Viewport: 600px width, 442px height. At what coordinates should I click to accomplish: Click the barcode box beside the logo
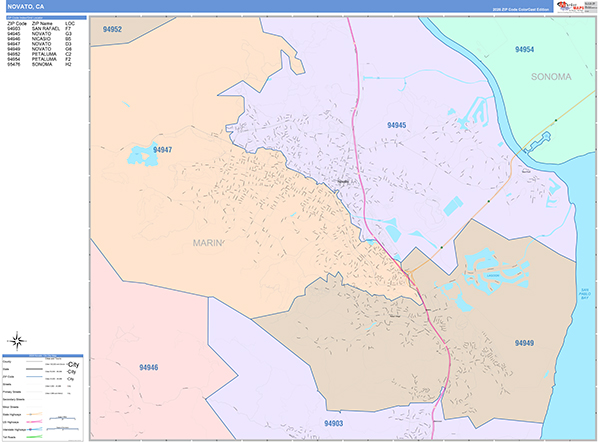[592, 6]
